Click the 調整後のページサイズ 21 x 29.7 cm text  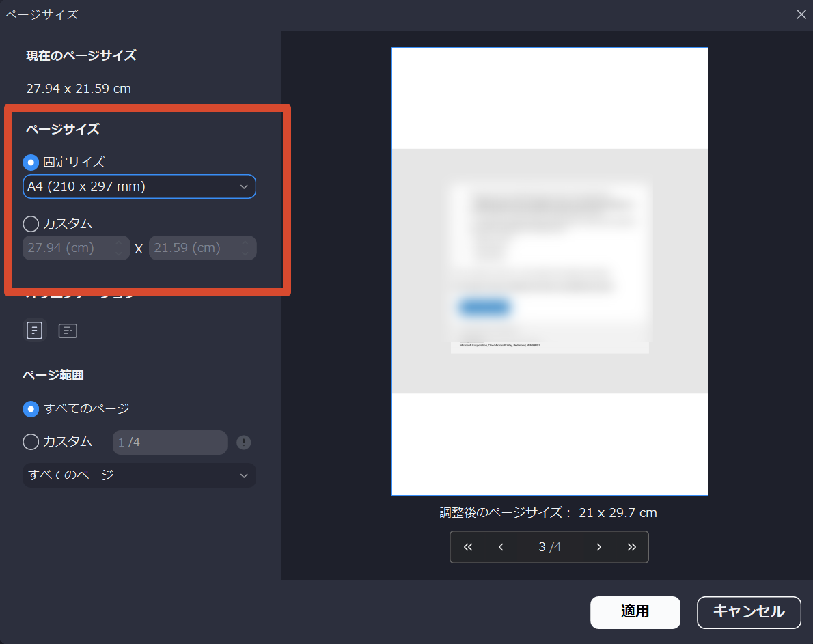(548, 513)
